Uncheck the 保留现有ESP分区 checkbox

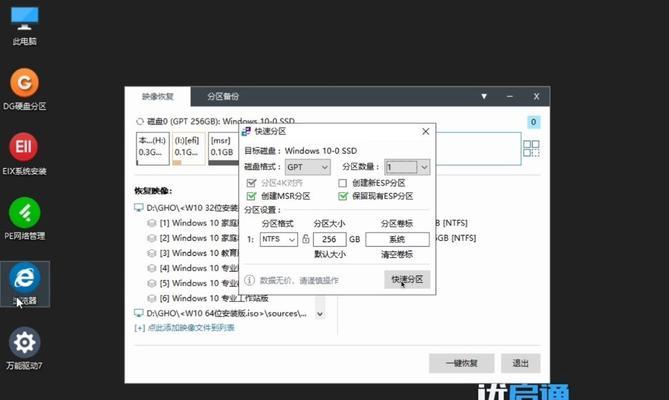pos(343,196)
